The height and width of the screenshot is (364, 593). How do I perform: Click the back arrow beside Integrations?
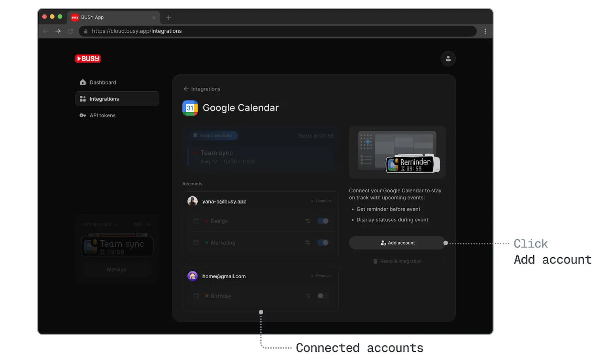186,89
